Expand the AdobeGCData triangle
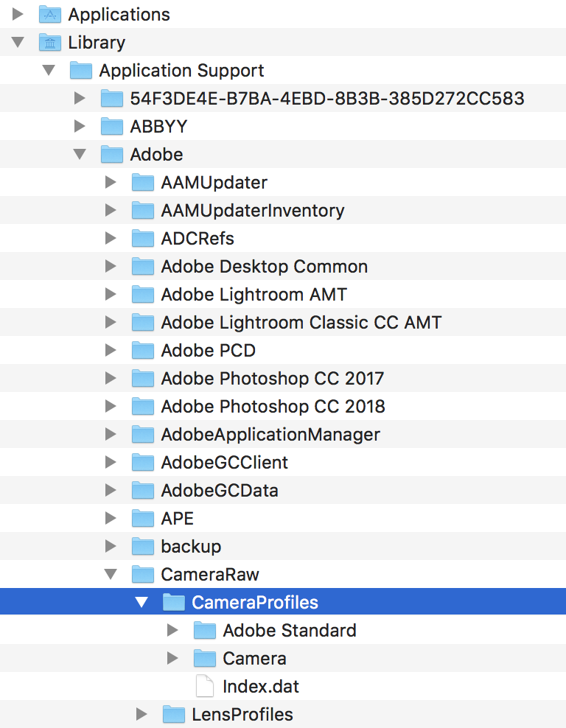This screenshot has width=566, height=728. pos(111,490)
